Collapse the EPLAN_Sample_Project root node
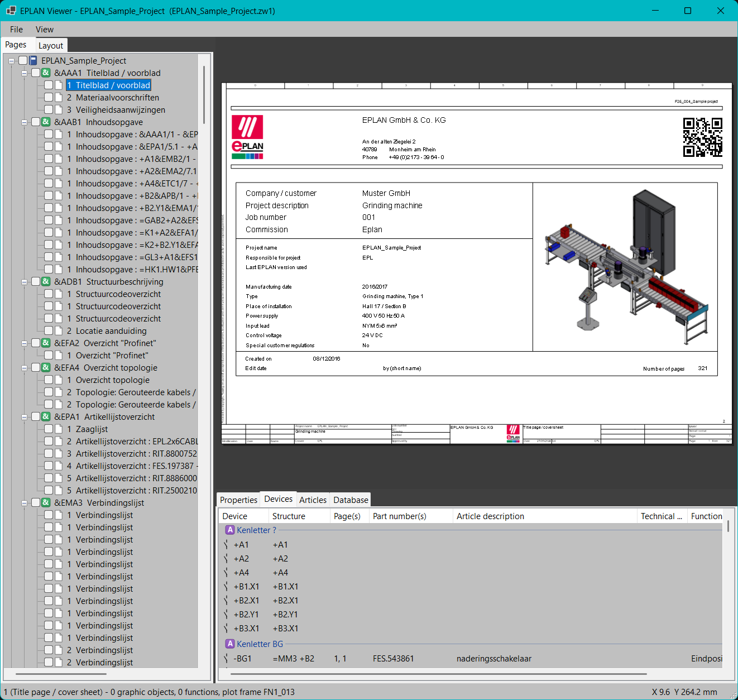738x700 pixels. [11, 61]
